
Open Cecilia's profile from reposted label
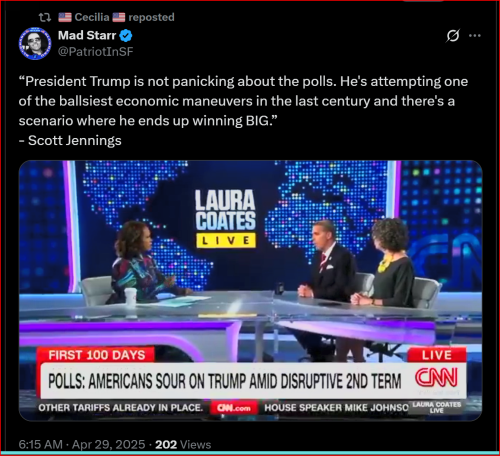point(92,17)
